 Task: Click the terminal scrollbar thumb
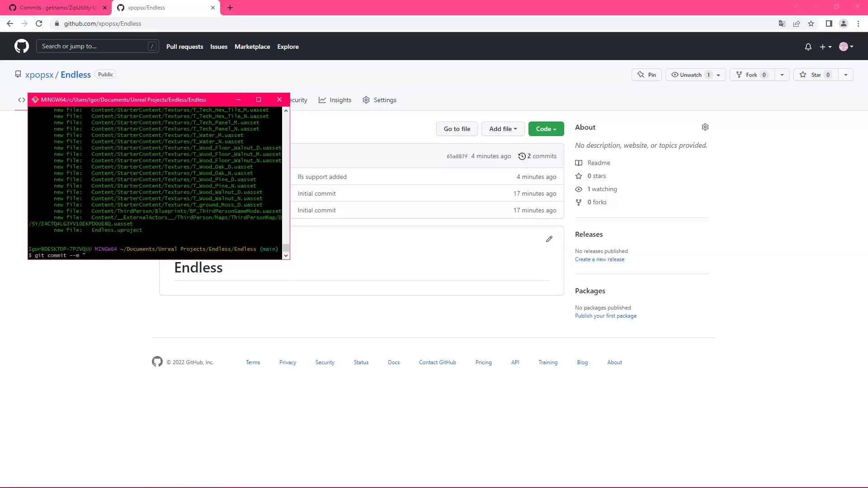pos(286,248)
